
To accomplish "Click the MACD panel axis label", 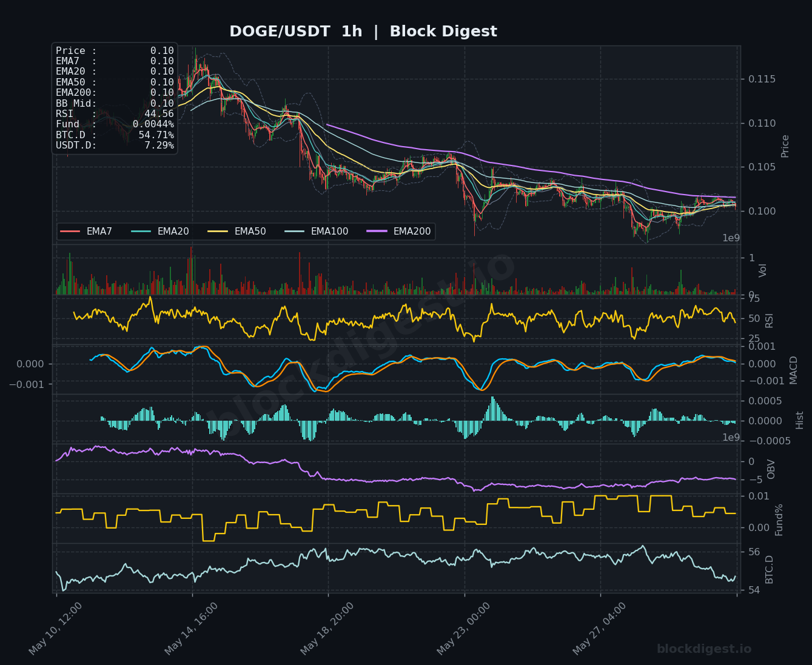I will pyautogui.click(x=794, y=370).
